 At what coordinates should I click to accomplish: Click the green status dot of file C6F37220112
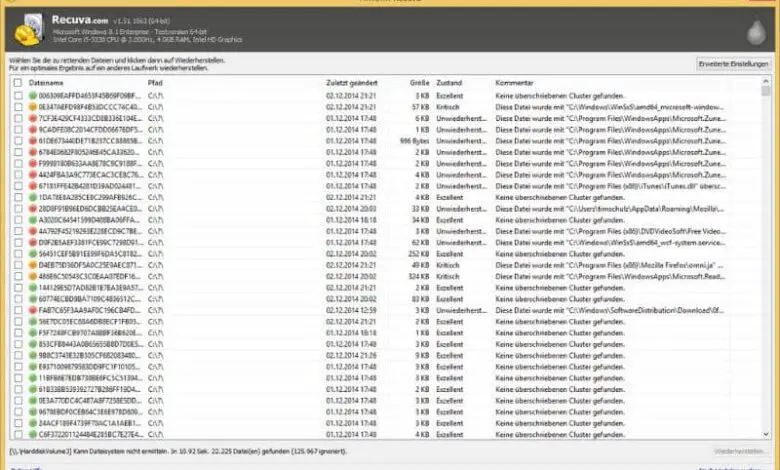33,435
